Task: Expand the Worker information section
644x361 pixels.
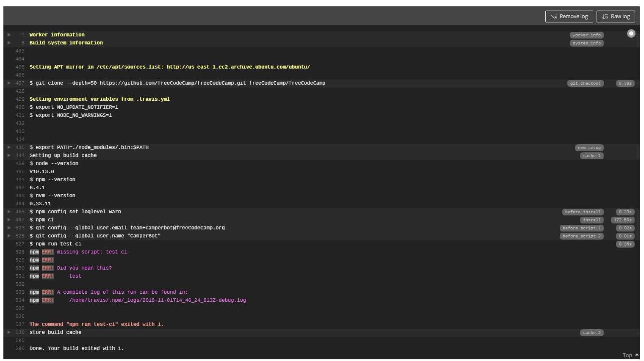Action: (9, 35)
